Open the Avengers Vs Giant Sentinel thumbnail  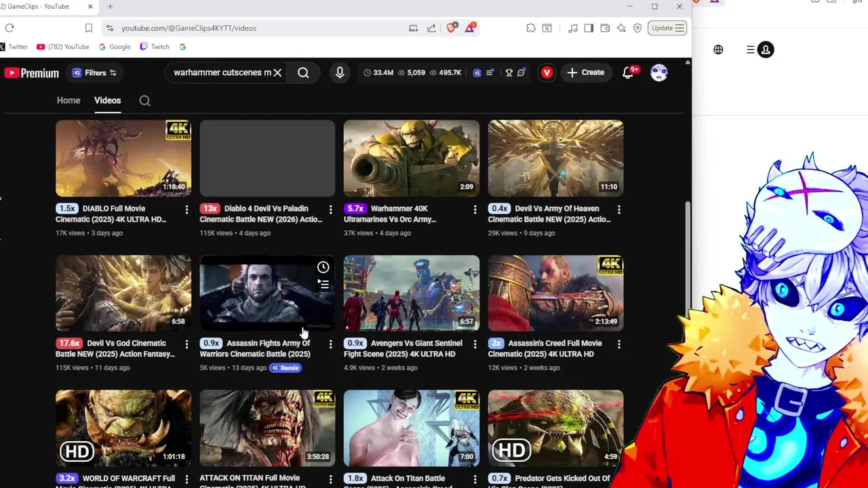click(412, 293)
